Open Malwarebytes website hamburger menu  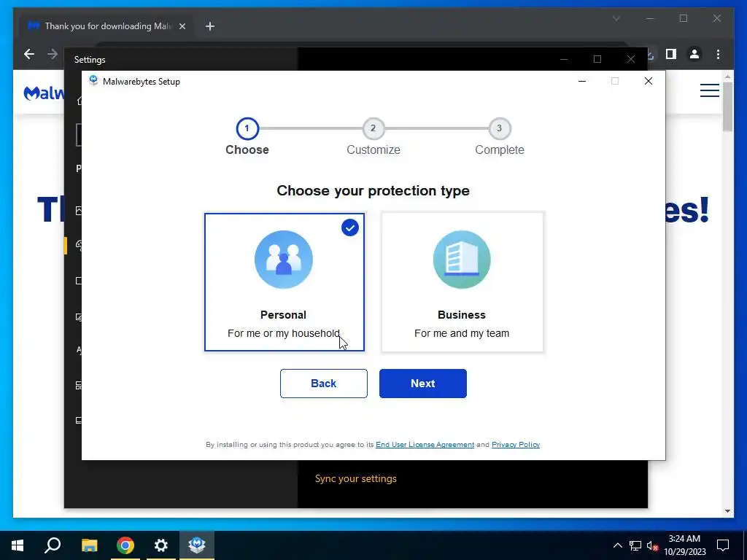709,90
